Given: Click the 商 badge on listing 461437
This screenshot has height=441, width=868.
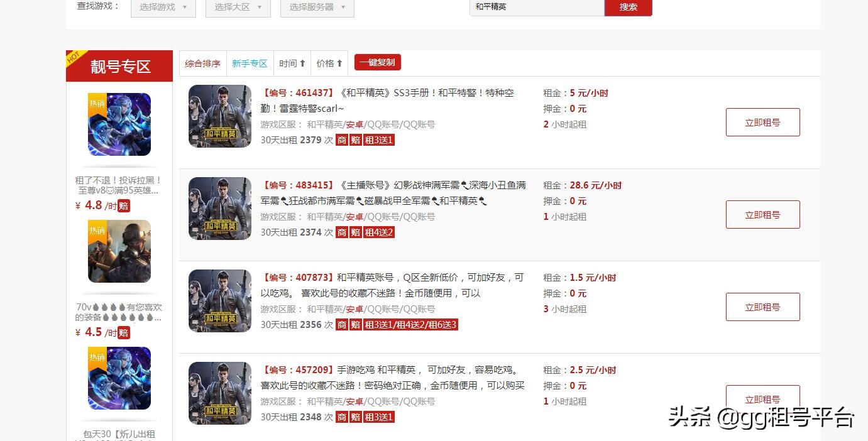Looking at the screenshot, I should (x=342, y=140).
